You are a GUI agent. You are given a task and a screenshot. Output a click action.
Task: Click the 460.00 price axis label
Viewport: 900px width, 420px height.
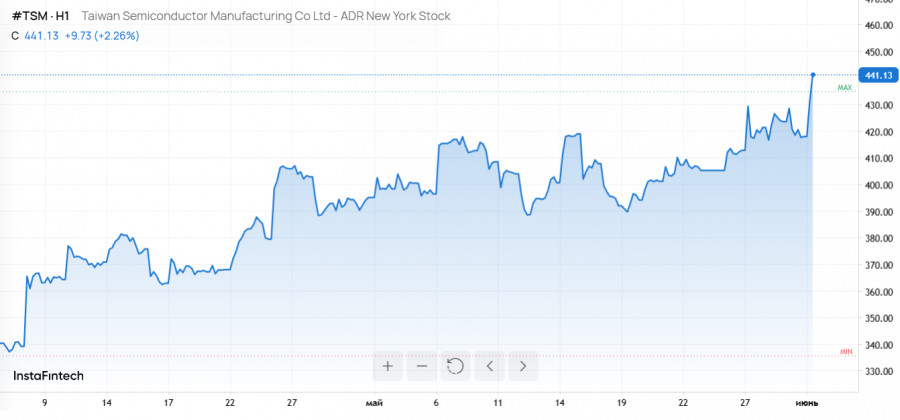(878, 26)
